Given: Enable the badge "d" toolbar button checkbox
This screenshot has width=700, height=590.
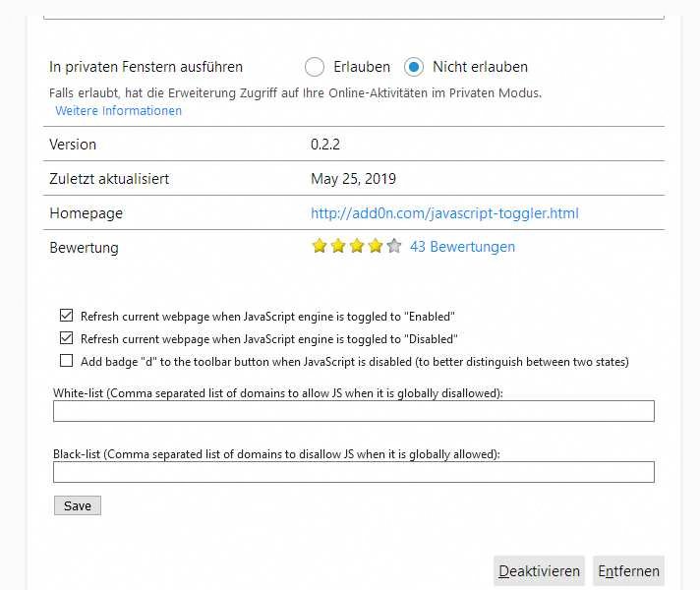Looking at the screenshot, I should [x=66, y=361].
